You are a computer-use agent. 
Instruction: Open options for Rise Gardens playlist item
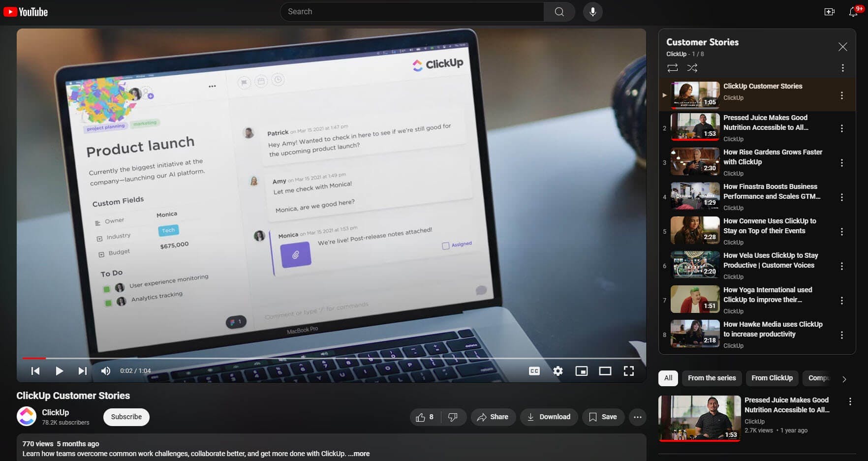pos(841,163)
